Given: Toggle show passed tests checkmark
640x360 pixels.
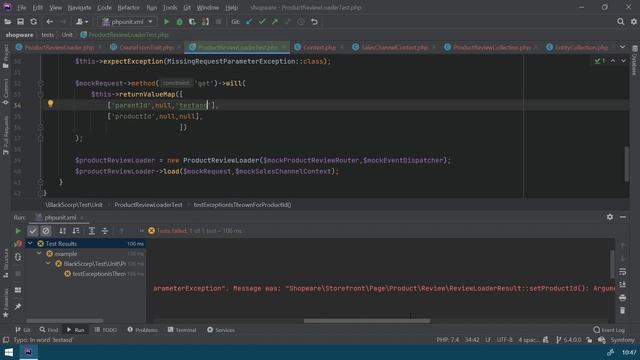Looking at the screenshot, I should pyautogui.click(x=33, y=231).
